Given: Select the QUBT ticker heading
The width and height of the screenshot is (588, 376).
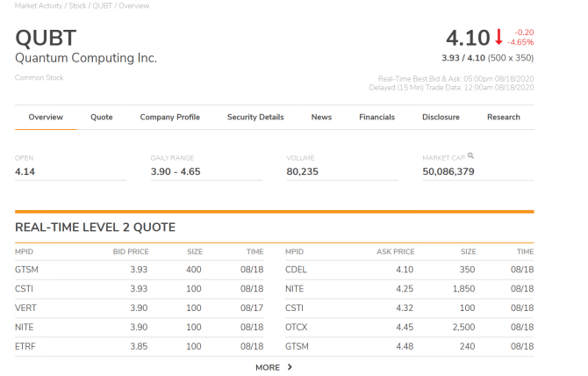Looking at the screenshot, I should [x=46, y=38].
